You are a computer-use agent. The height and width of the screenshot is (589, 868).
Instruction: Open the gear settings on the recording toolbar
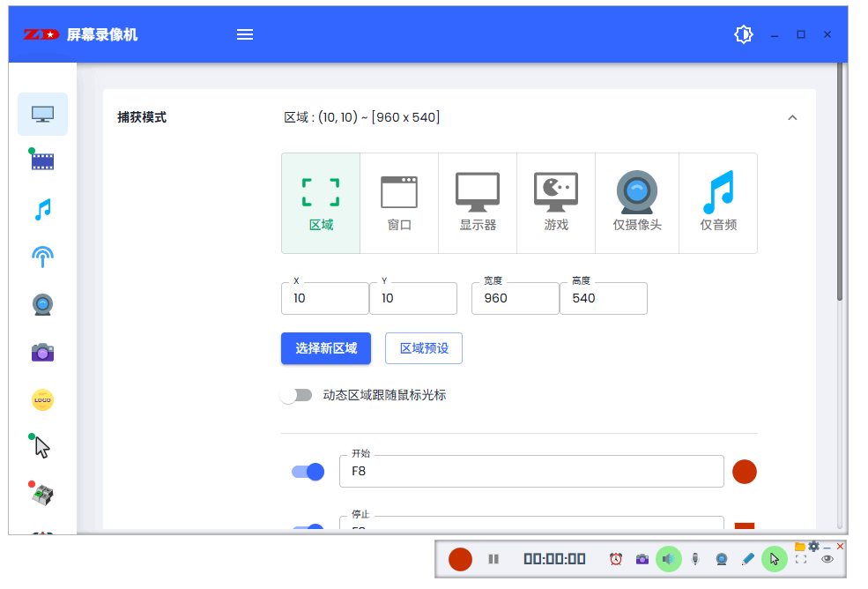click(x=812, y=546)
